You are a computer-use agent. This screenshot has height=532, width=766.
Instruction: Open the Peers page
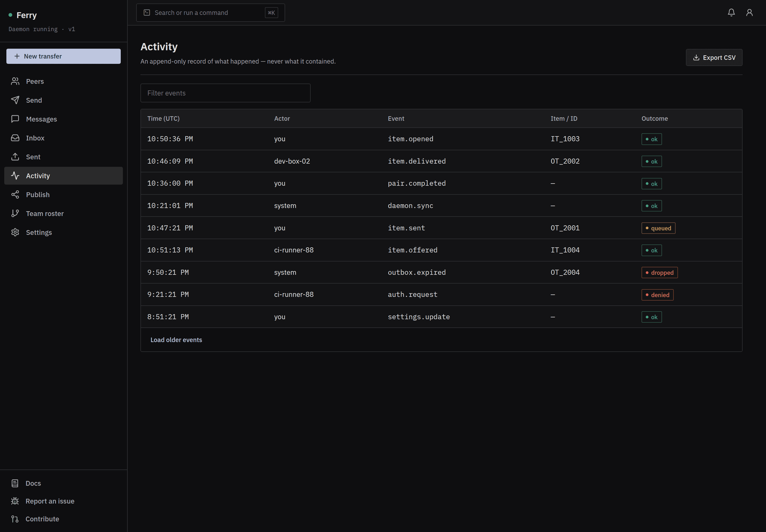click(63, 81)
